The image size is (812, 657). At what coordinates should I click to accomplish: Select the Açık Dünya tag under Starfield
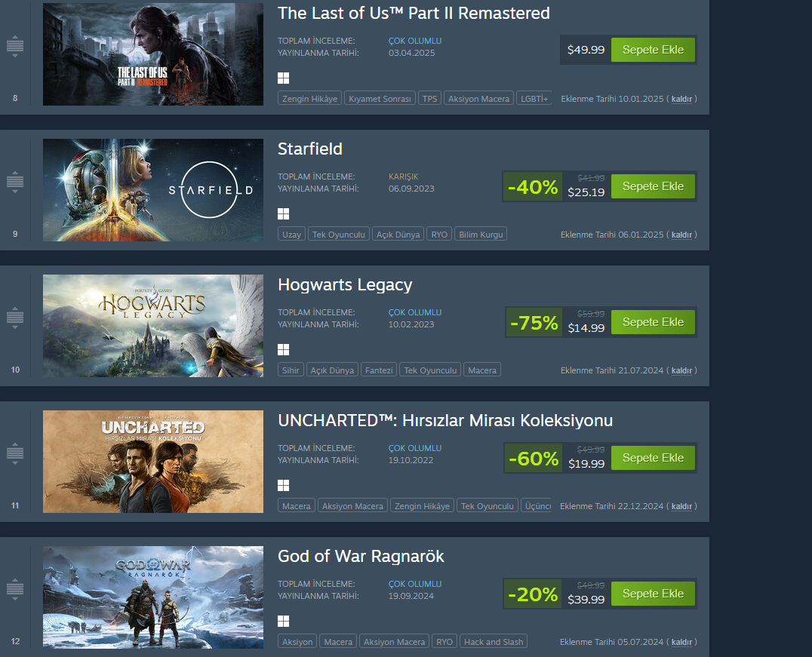click(398, 235)
